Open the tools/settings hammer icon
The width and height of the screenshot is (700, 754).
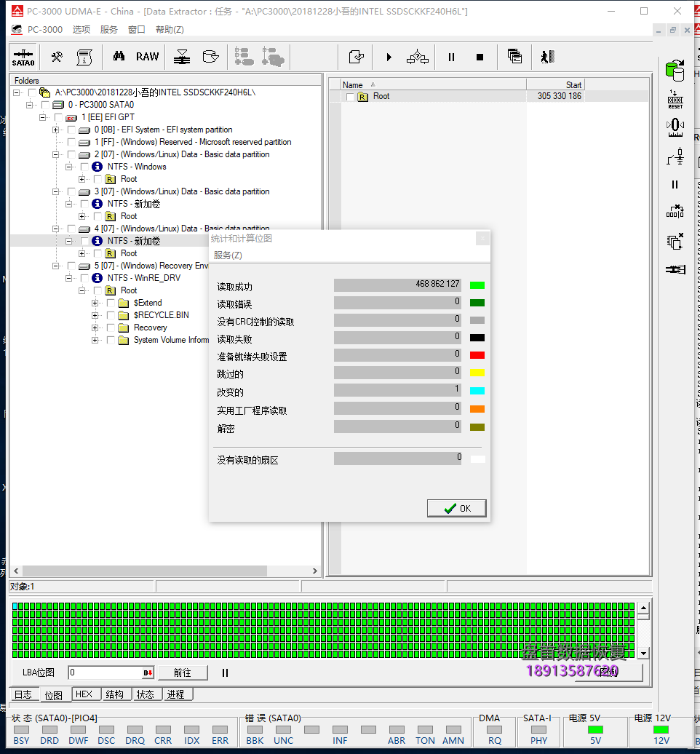coord(55,56)
